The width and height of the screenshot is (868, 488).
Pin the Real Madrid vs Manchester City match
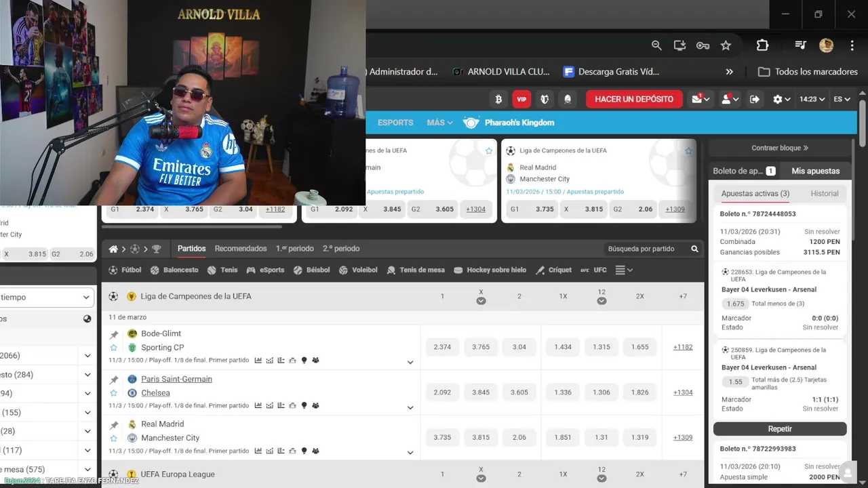113,425
